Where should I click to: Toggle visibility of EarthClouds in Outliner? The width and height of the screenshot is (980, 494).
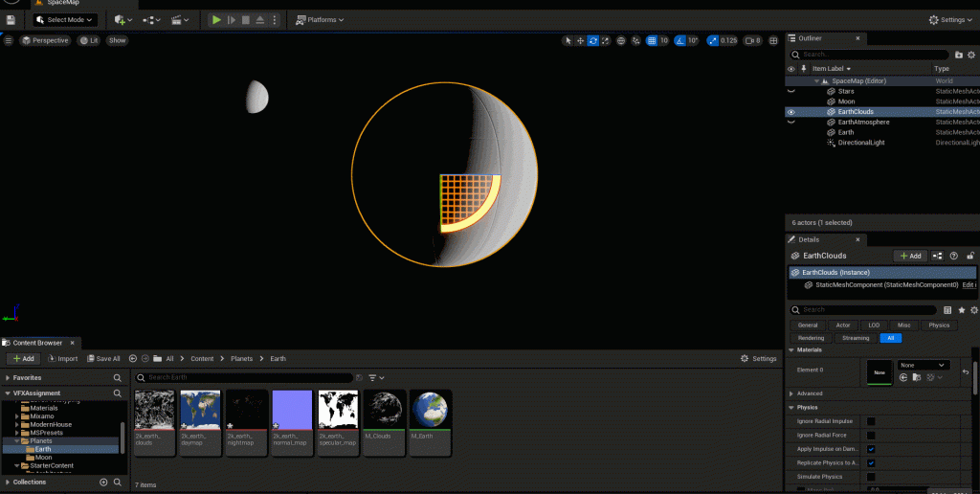[x=791, y=112]
